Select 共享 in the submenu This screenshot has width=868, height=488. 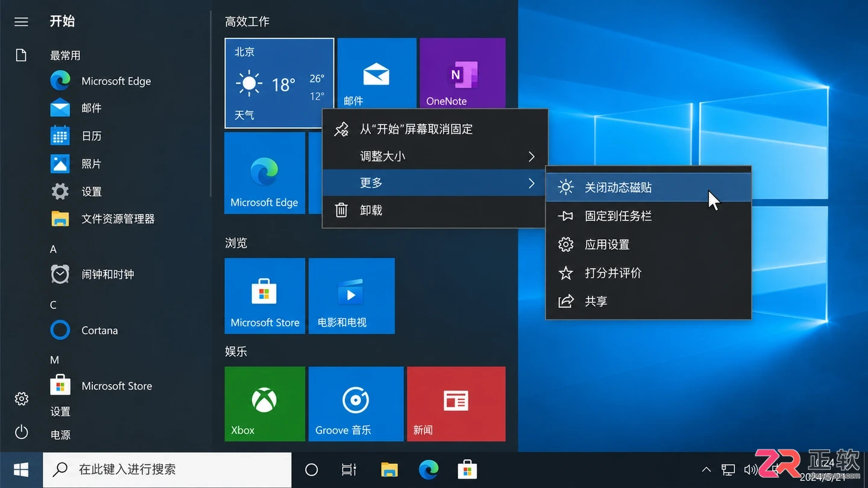pos(649,301)
